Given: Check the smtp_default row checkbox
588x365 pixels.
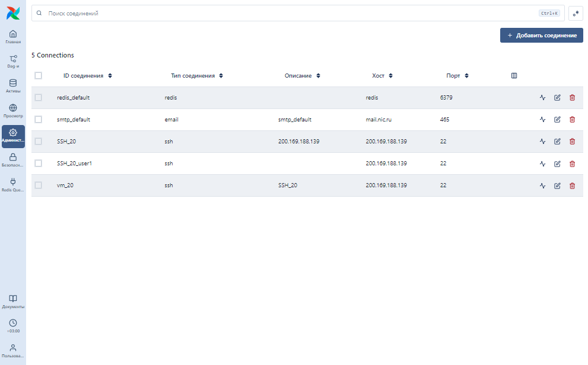Looking at the screenshot, I should click(38, 120).
